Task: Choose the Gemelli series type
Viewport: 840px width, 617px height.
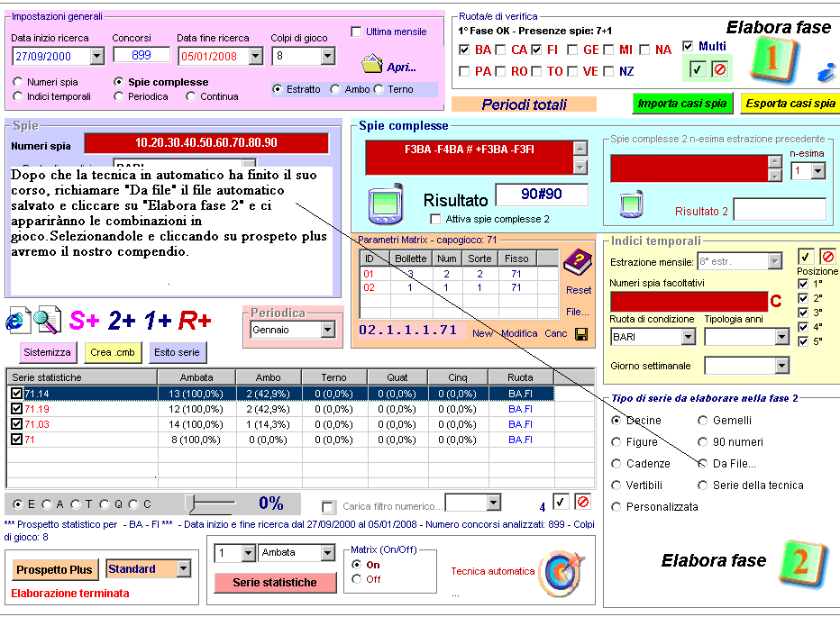Action: [x=703, y=421]
